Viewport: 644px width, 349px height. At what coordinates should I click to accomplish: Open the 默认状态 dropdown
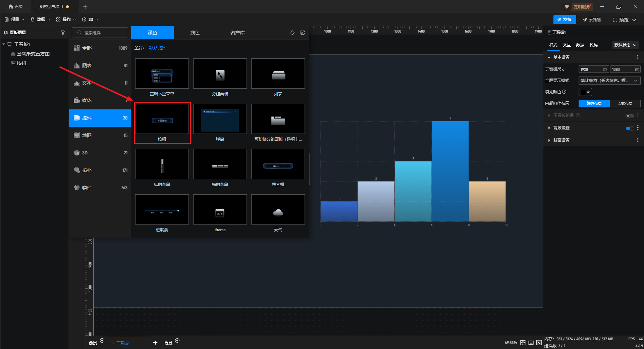pos(625,45)
